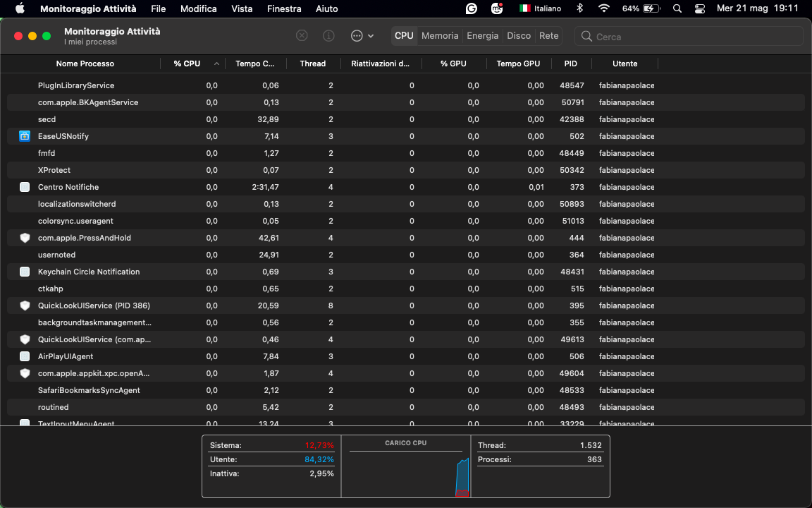This screenshot has height=508, width=812.
Task: Click the Centro Notifiche app icon
Action: click(x=25, y=187)
